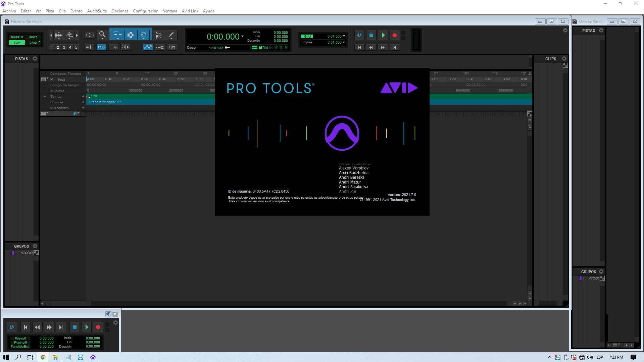Toggle Link Timeline and Edit Selection
This screenshot has width=644, height=362.
pyautogui.click(x=101, y=47)
